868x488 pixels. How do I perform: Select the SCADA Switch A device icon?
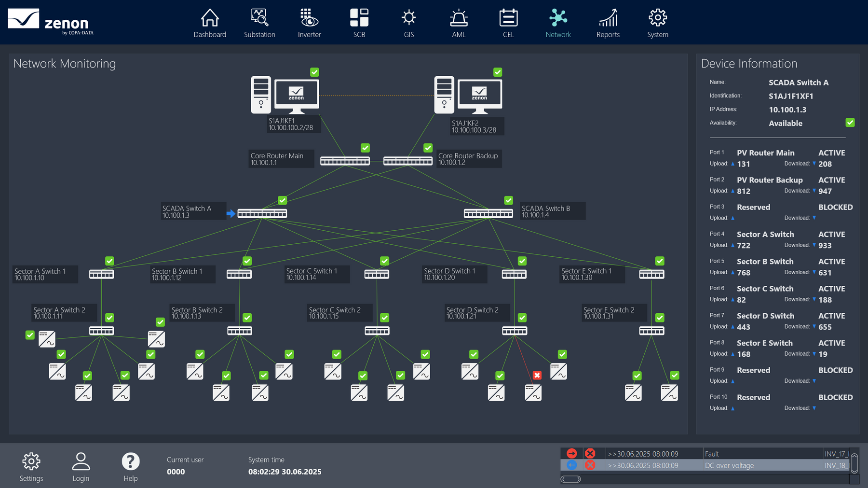pyautogui.click(x=262, y=213)
